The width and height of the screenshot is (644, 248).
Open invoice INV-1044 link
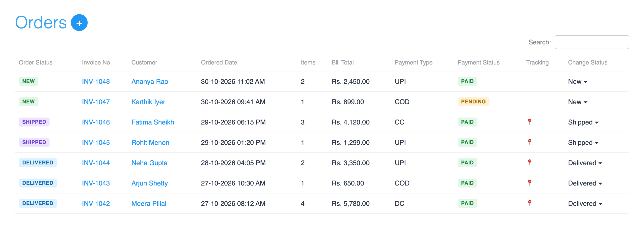(96, 163)
